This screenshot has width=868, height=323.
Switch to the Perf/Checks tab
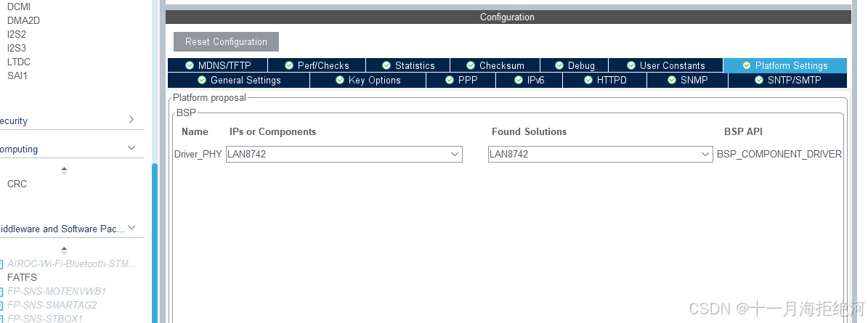tap(317, 65)
